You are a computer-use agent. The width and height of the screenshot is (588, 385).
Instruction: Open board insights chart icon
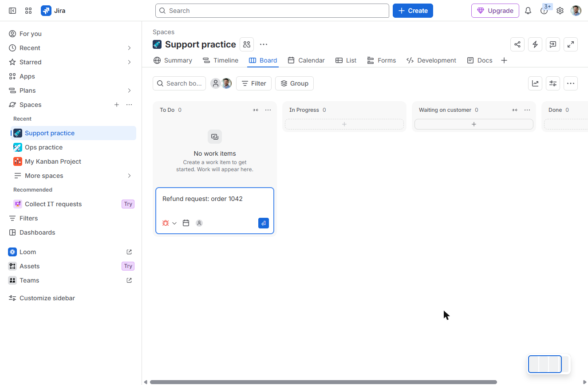pos(535,83)
